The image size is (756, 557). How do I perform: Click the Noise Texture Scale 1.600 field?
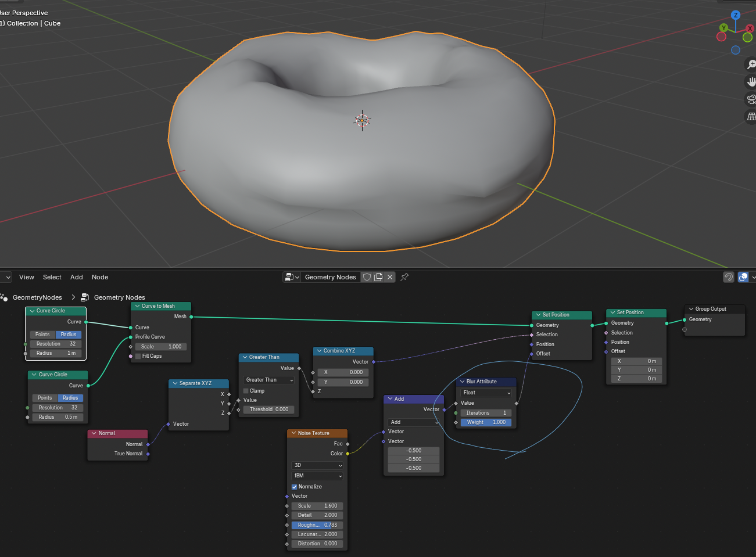click(317, 506)
